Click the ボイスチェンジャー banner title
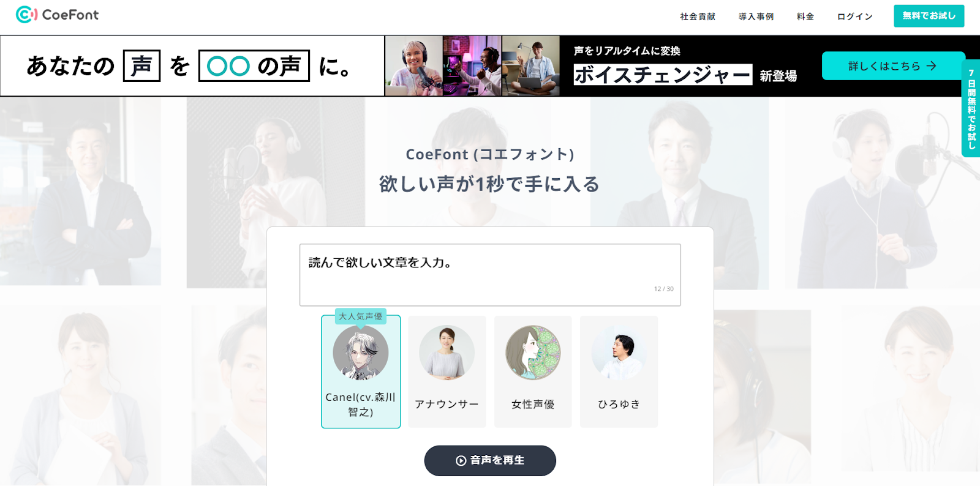Screen dimensions: 980x486 point(663,75)
